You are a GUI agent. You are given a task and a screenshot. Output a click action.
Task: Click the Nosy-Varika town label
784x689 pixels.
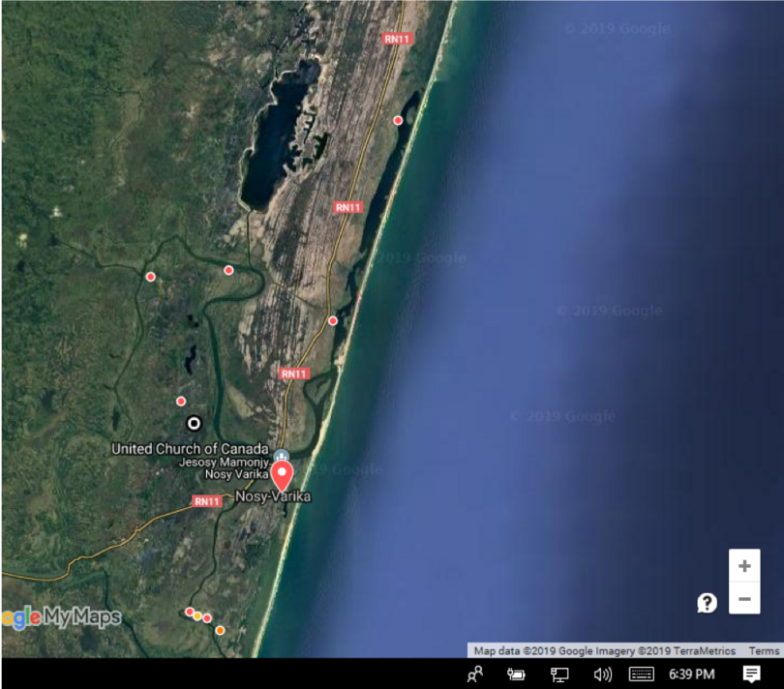(x=273, y=496)
